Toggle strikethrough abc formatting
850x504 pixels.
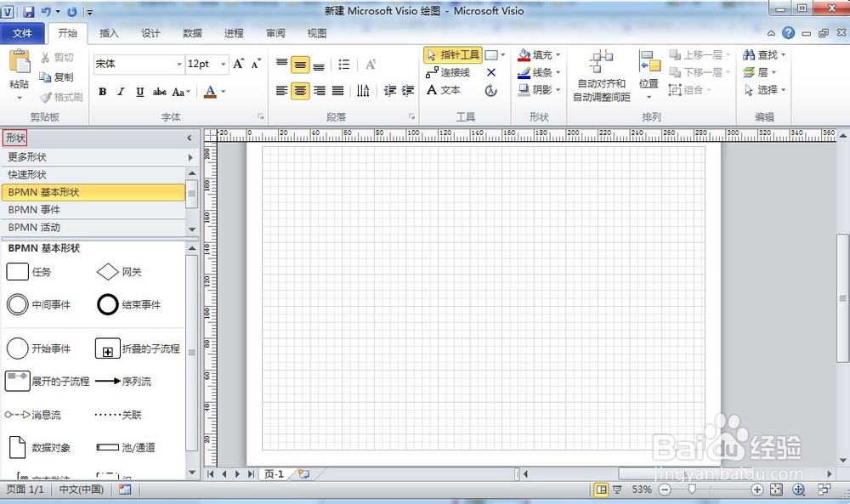(x=160, y=92)
